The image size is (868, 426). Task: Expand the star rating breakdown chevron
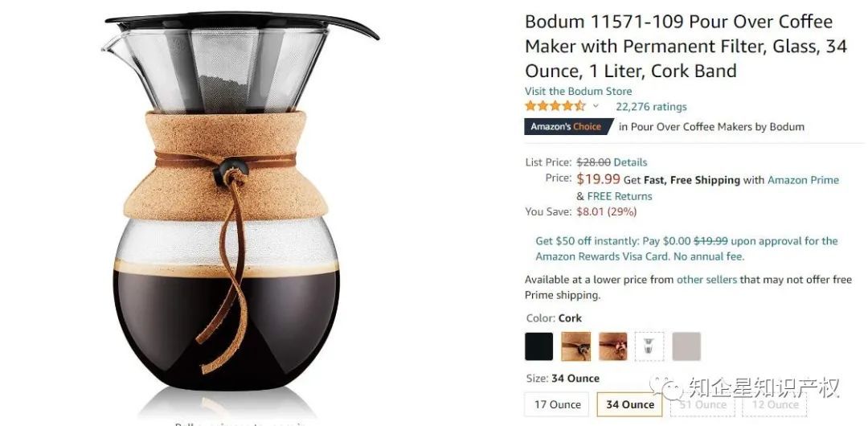point(596,106)
